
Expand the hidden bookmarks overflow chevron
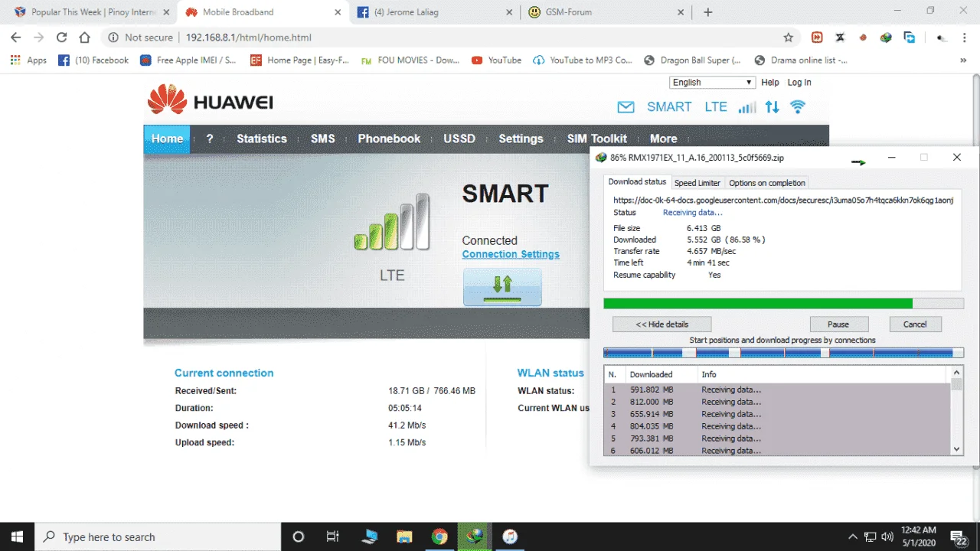pos(963,60)
